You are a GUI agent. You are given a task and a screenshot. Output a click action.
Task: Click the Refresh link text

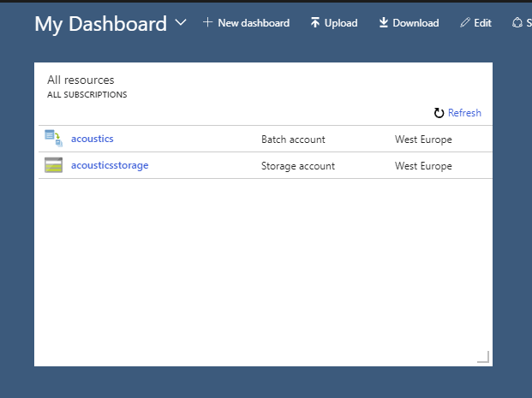[464, 113]
